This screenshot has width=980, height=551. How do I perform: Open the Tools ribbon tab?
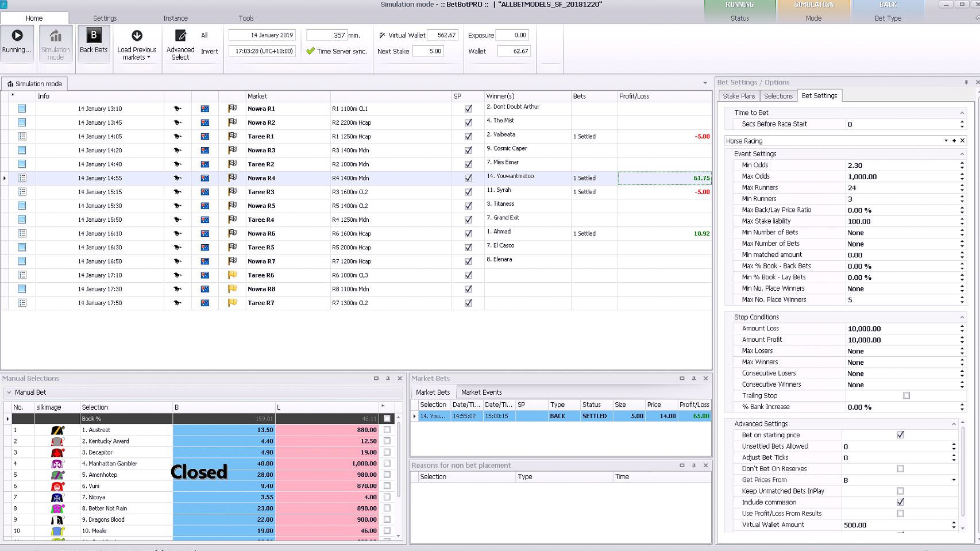pyautogui.click(x=246, y=18)
